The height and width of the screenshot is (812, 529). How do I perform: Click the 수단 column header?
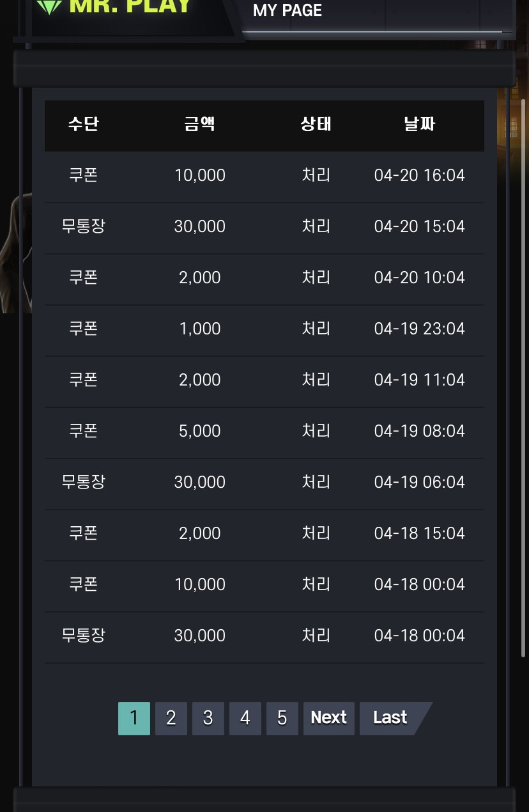click(83, 124)
